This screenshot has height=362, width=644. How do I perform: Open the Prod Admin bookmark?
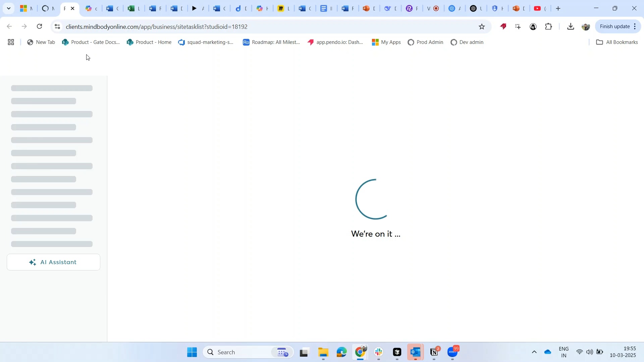pyautogui.click(x=426, y=42)
